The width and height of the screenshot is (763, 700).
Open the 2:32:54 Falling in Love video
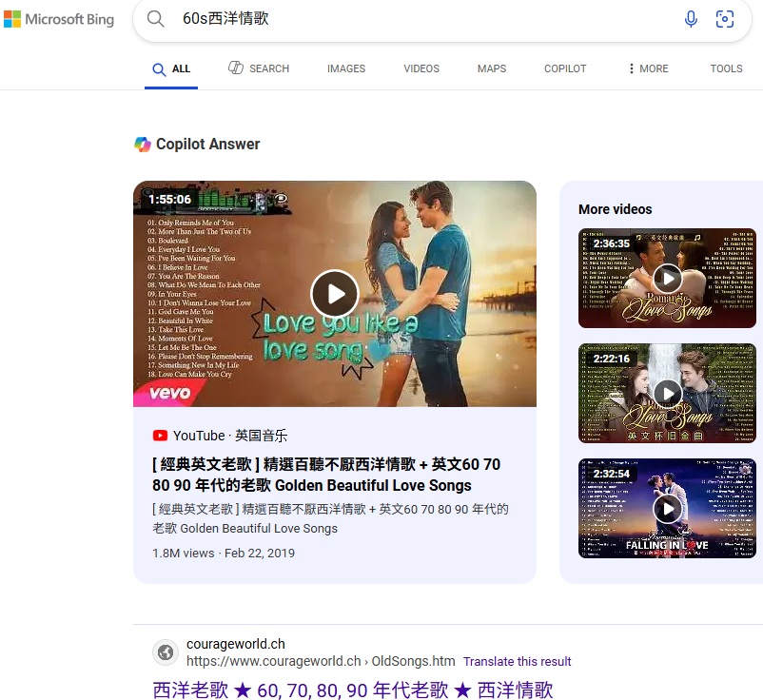667,509
